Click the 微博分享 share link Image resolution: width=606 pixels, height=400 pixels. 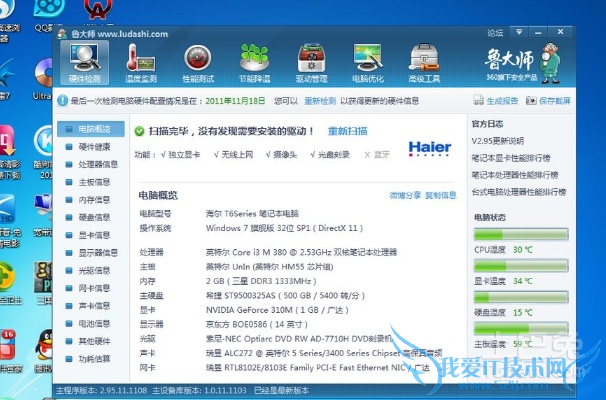pyautogui.click(x=405, y=196)
